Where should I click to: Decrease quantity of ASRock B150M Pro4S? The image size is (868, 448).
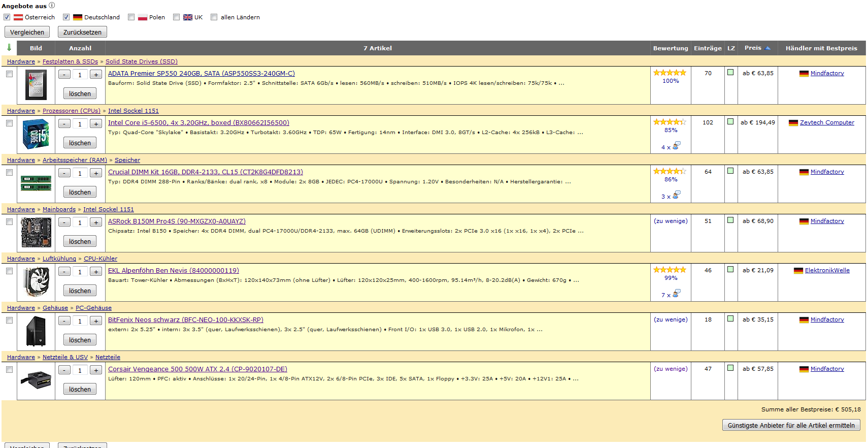(64, 222)
